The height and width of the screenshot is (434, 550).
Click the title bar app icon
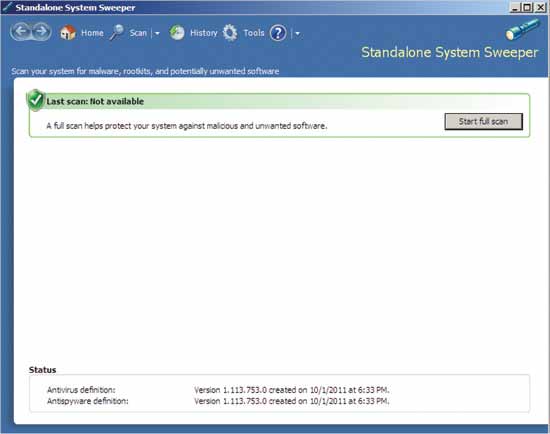7,7
